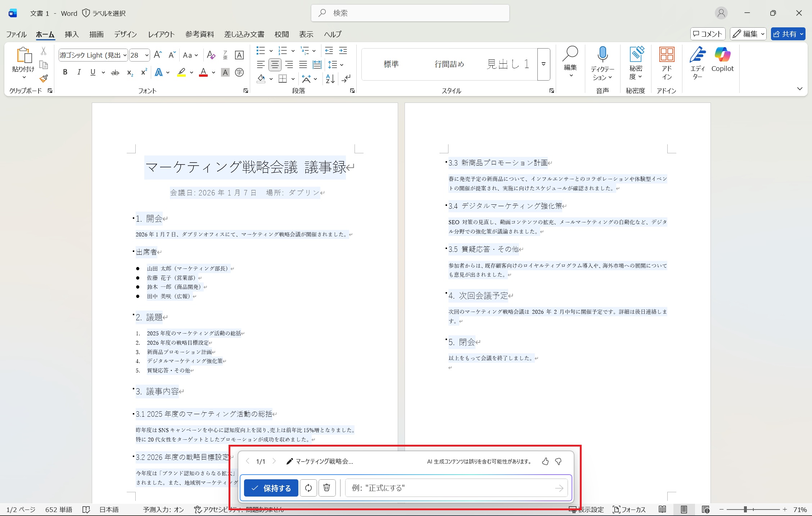Click the thumbs up feedback icon
The height and width of the screenshot is (516, 812).
tap(545, 461)
